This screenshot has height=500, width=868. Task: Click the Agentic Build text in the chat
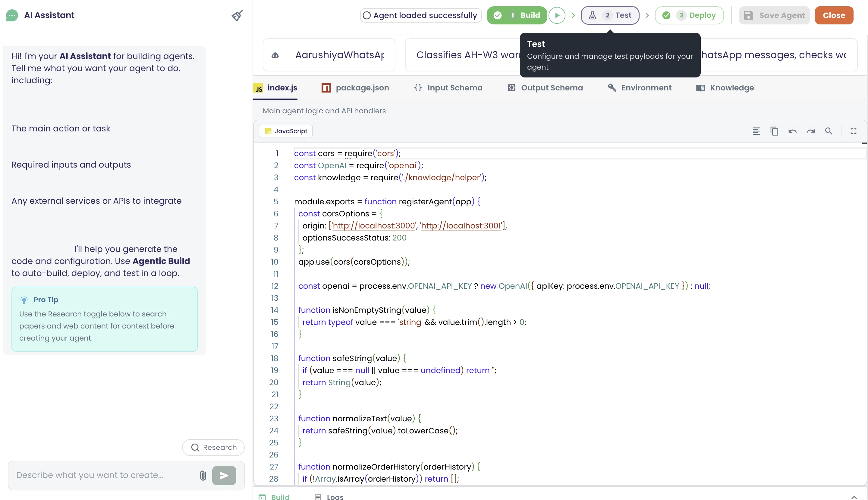tap(161, 261)
